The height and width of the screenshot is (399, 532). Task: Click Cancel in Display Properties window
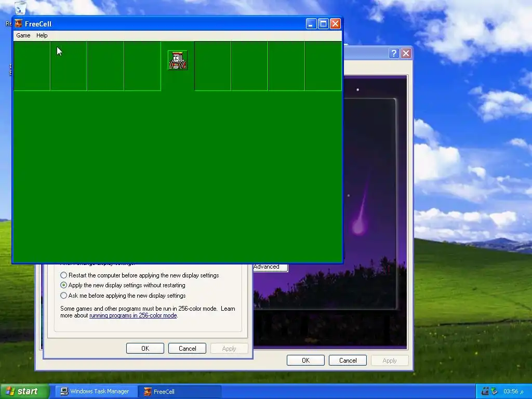(x=348, y=361)
